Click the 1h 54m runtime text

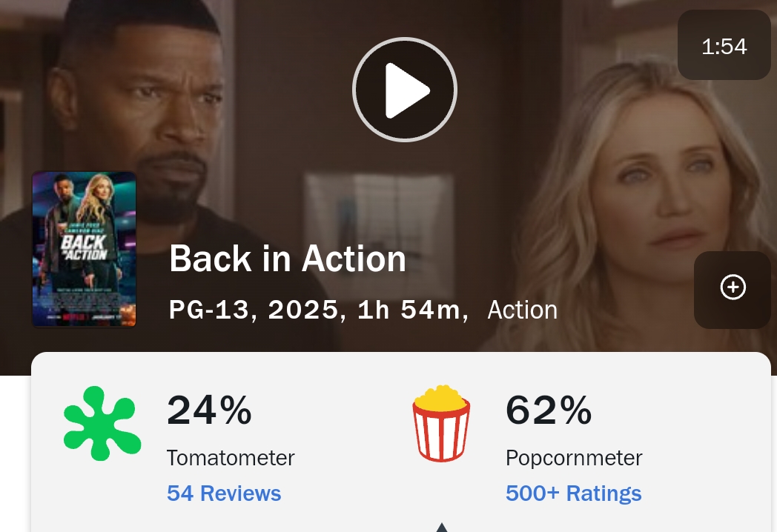(408, 310)
